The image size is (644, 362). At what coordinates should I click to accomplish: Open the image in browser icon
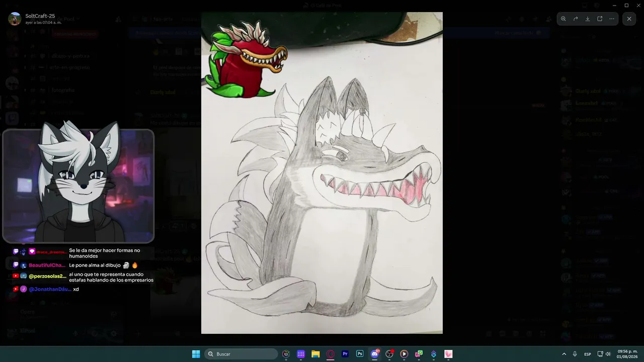[600, 19]
